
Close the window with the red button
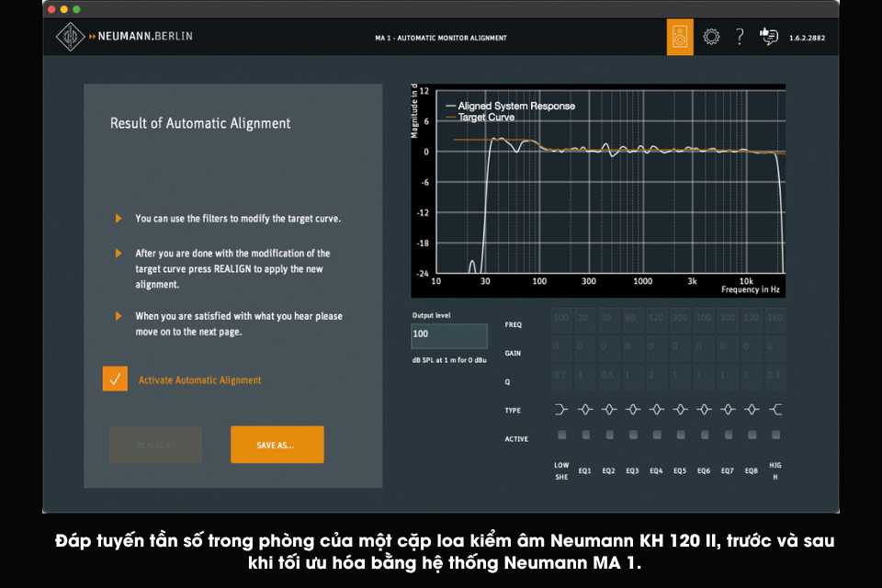point(51,9)
